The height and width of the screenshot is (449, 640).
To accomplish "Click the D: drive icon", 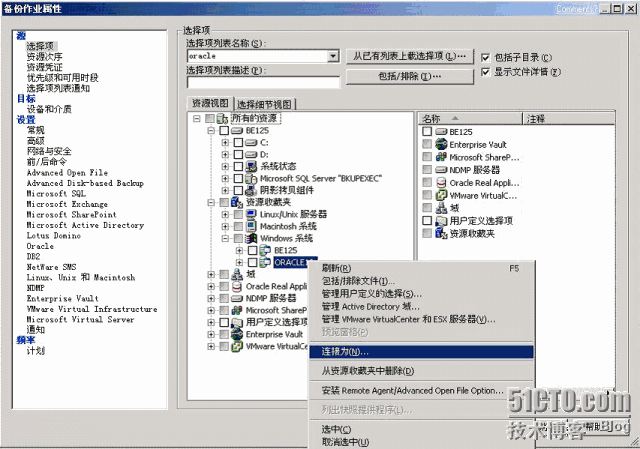I will coord(251,154).
